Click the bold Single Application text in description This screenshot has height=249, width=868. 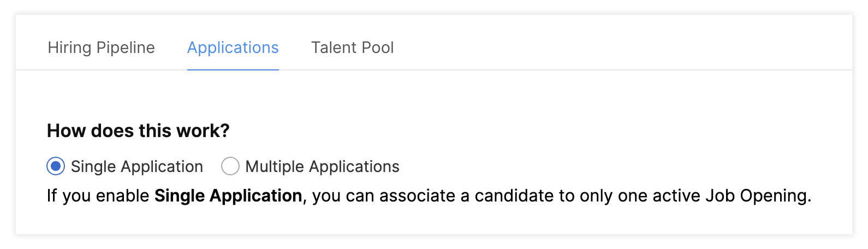tap(228, 195)
